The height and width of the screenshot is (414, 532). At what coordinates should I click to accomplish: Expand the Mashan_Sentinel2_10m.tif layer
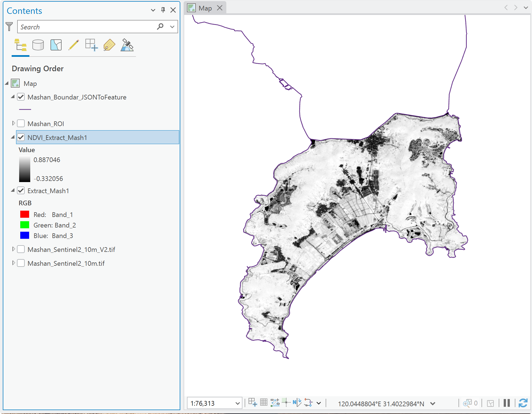(13, 263)
